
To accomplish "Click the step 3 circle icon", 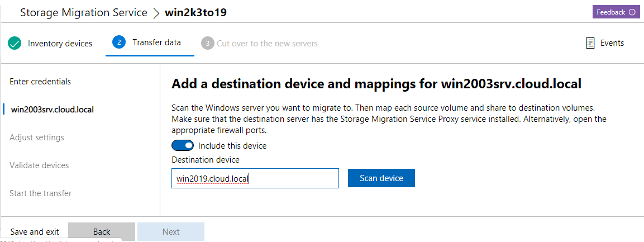I will point(208,43).
